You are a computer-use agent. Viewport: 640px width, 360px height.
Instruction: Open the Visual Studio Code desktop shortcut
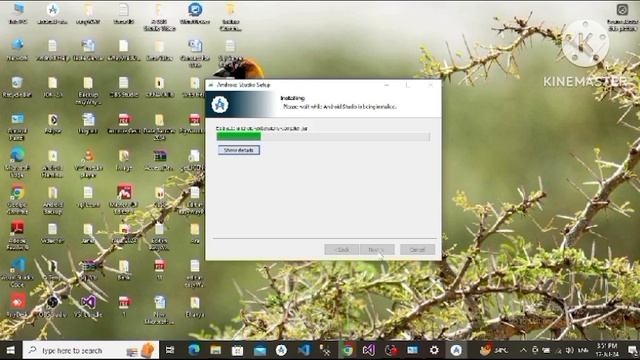coord(18,272)
